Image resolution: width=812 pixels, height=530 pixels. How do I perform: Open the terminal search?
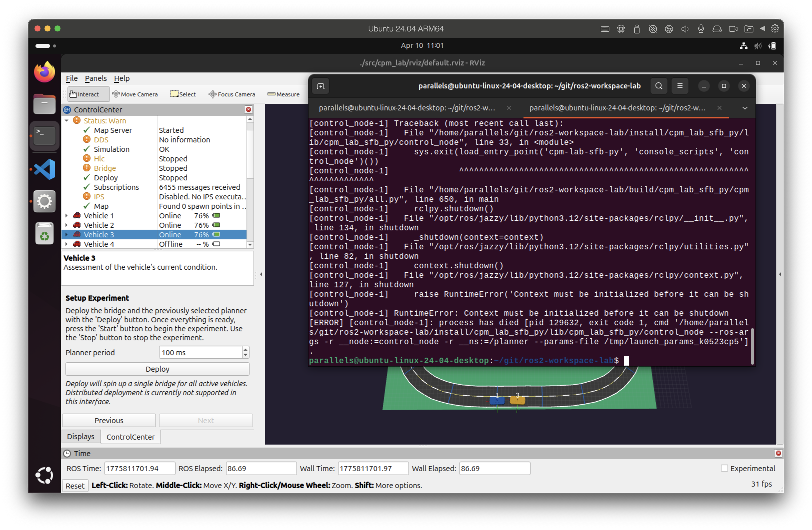tap(659, 86)
